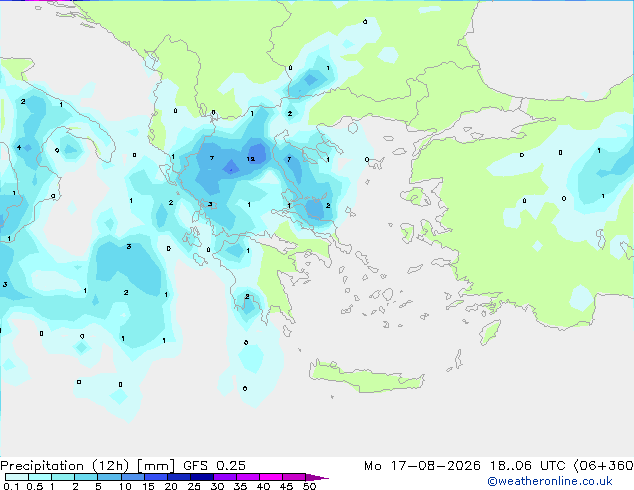Click the "GFS 0.25" model label

pos(214,466)
